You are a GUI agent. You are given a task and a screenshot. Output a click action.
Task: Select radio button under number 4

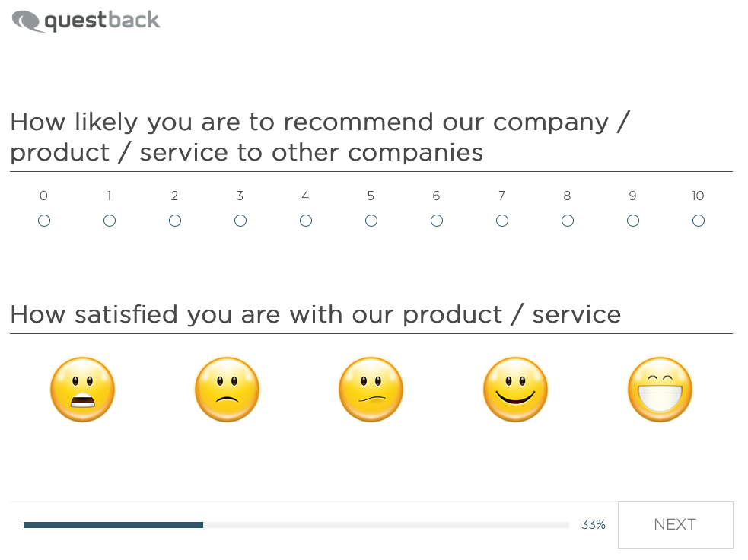click(x=306, y=221)
